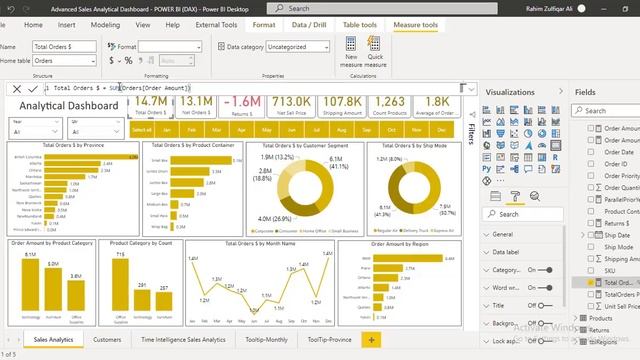
Task: Expand the Ship Date field hierarchy
Action: point(582,235)
